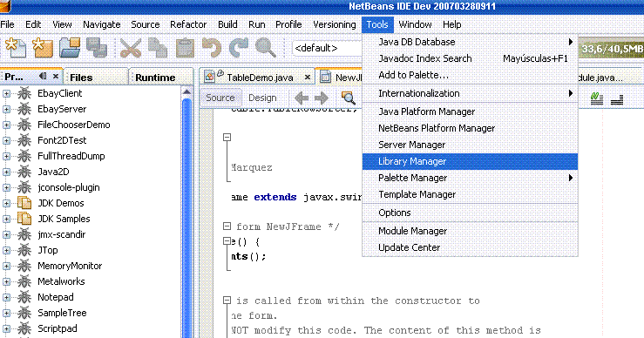This screenshot has height=338, width=644.
Task: Click the Redo arrow icon
Action: [239, 48]
